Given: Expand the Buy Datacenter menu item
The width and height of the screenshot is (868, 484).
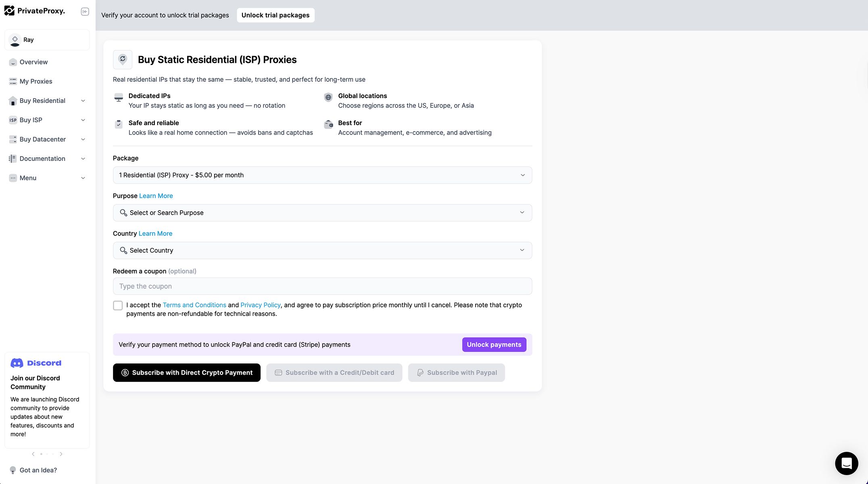Looking at the screenshot, I should point(47,140).
